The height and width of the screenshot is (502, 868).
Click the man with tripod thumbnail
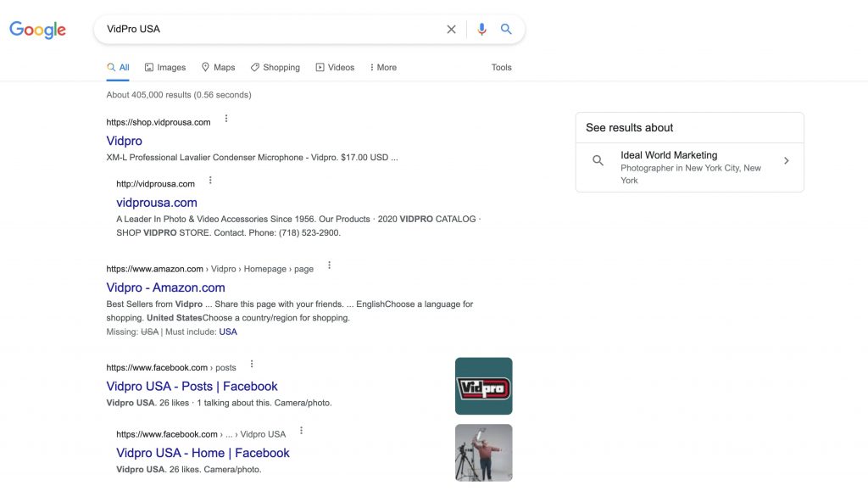[484, 453]
